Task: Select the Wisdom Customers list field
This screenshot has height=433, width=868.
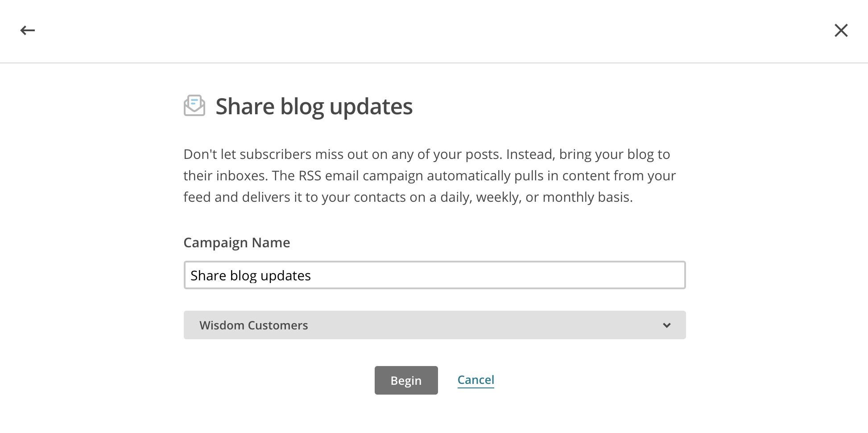Action: (434, 325)
